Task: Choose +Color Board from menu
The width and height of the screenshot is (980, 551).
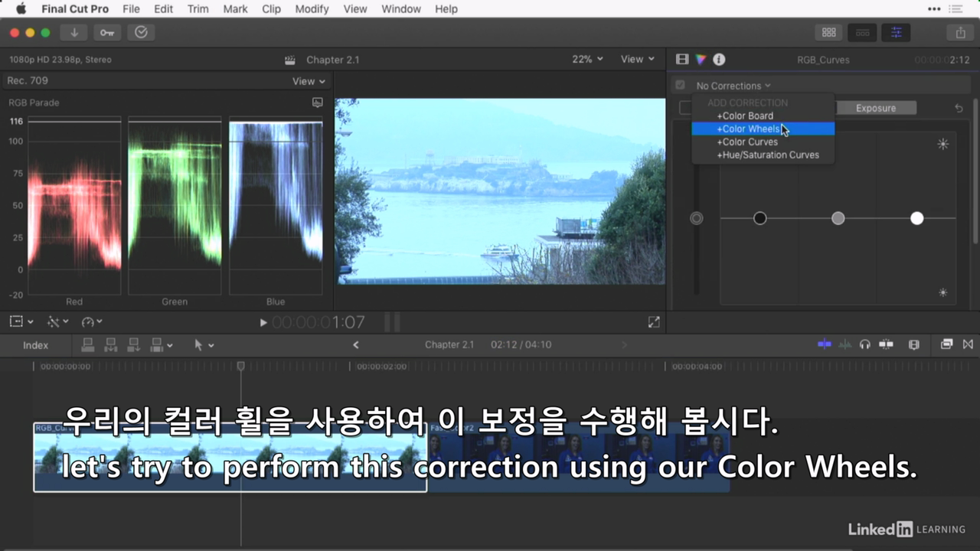Action: click(763, 116)
